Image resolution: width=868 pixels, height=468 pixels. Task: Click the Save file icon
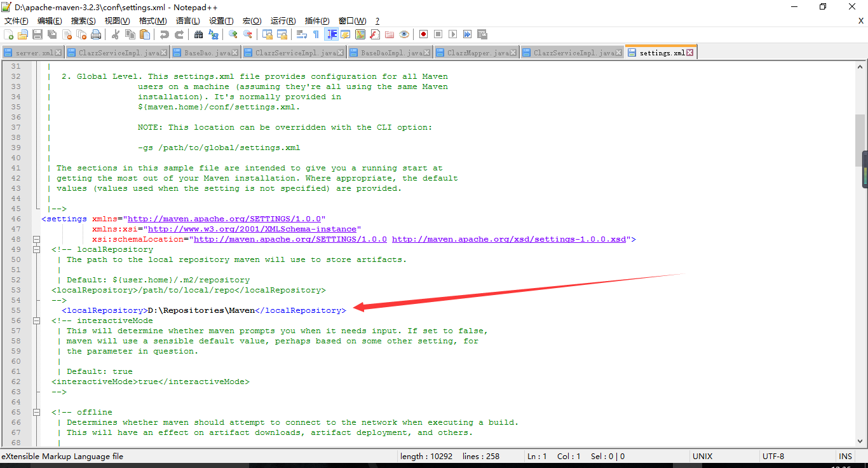point(37,34)
